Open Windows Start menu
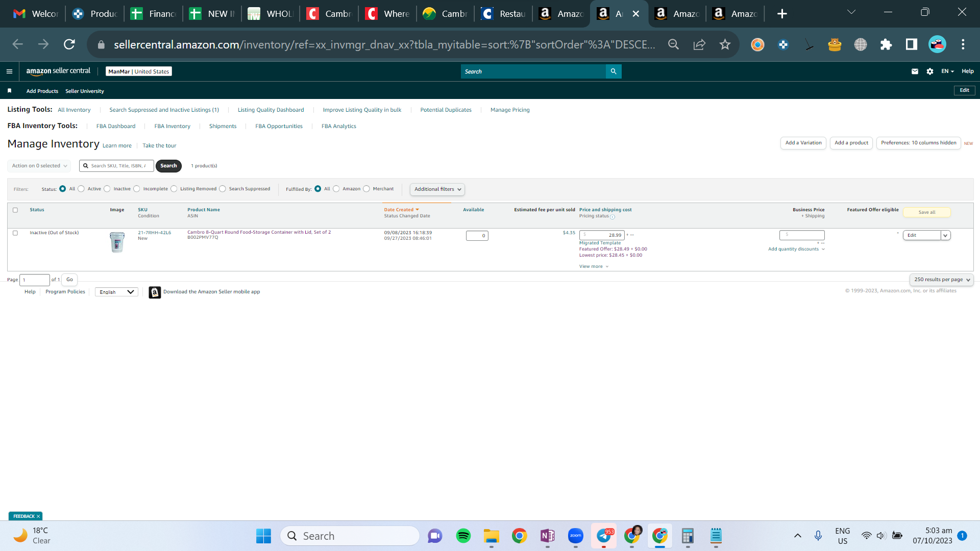The height and width of the screenshot is (551, 980). (x=263, y=536)
